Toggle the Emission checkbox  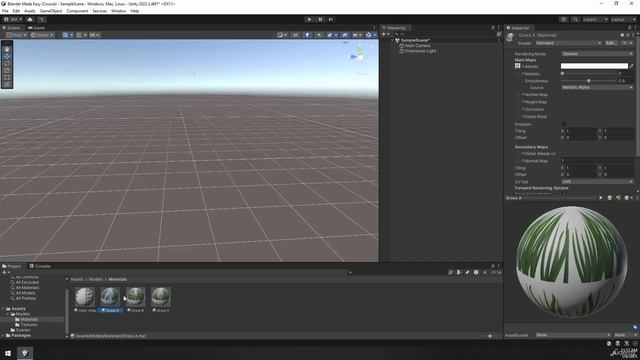[x=564, y=124]
